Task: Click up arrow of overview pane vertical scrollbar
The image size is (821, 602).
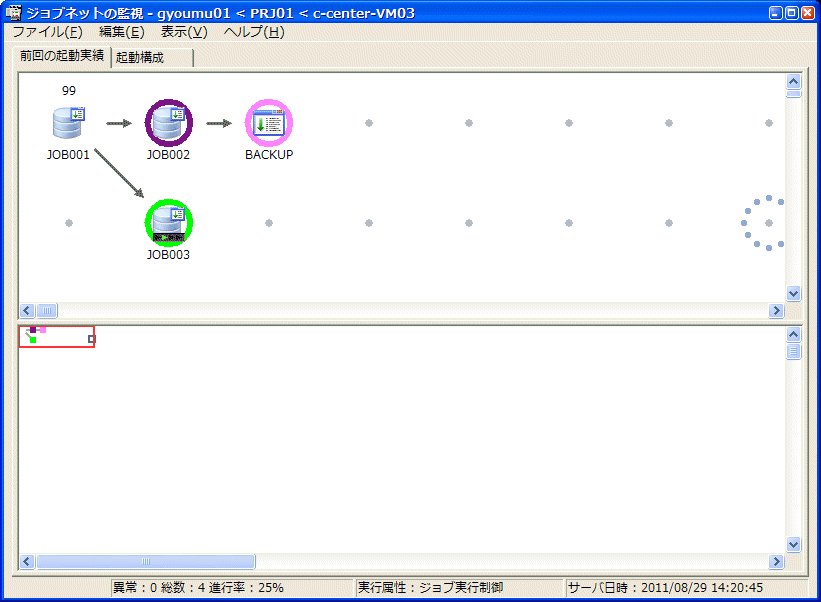Action: point(793,334)
